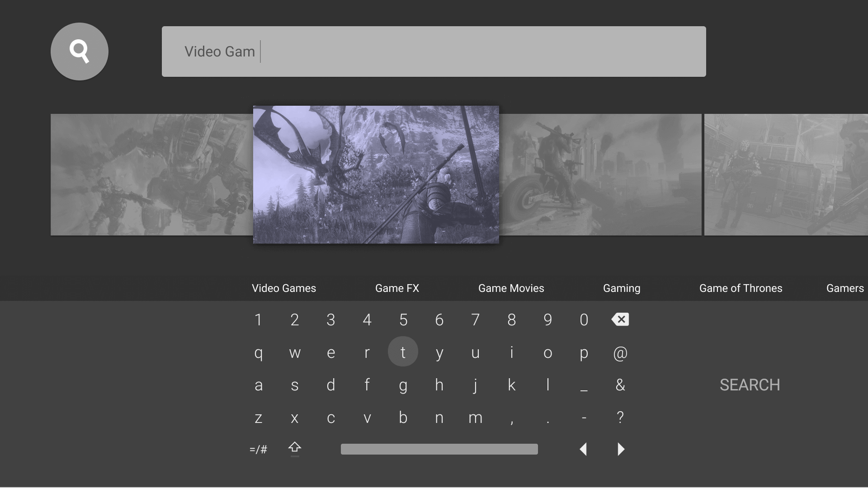Screen dimensions: 868x488
Task: Click the SEARCH button
Action: pyautogui.click(x=750, y=385)
